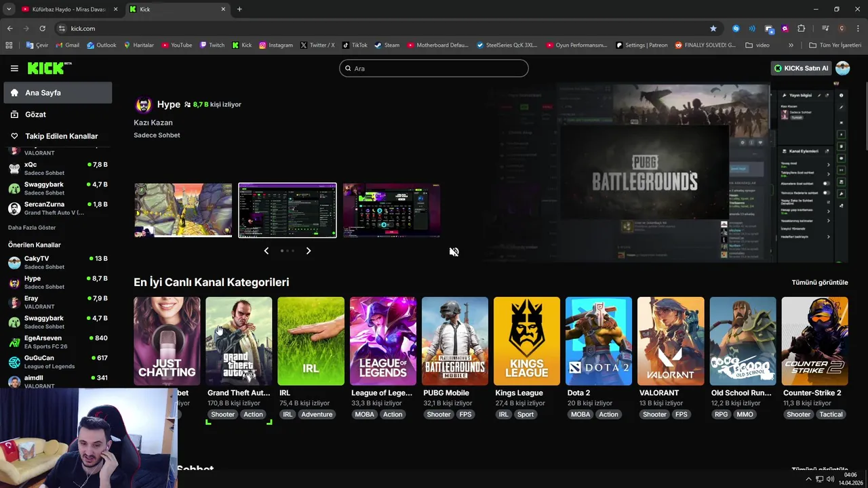Open Eray recommended channel
This screenshot has width=868, height=488.
pyautogui.click(x=58, y=302)
